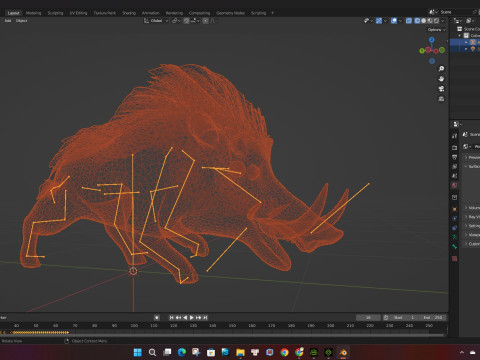Toggle auto keying record button
Viewport: 480px width, 360px height.
pyautogui.click(x=157, y=318)
